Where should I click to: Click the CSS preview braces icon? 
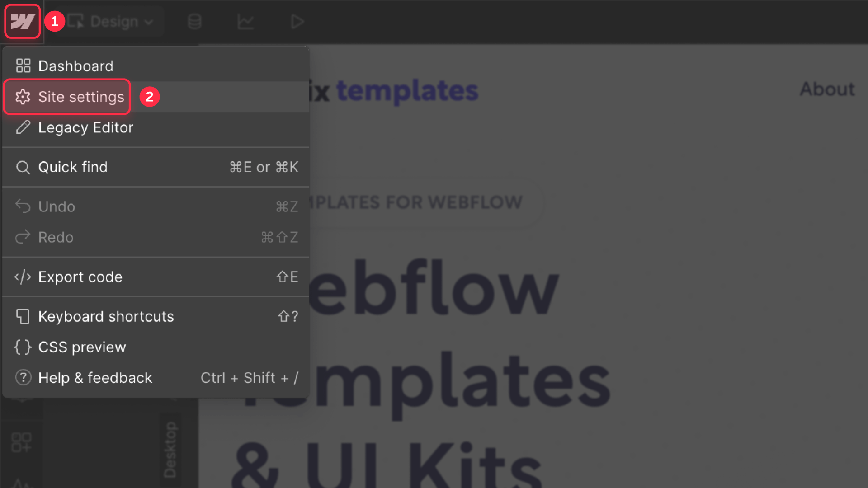pos(23,347)
